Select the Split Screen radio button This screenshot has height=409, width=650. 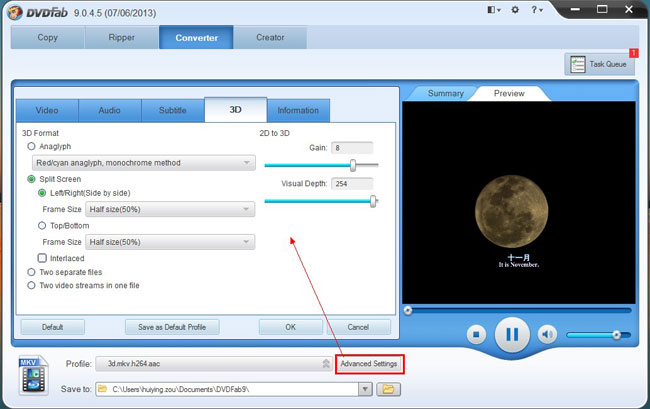[31, 179]
